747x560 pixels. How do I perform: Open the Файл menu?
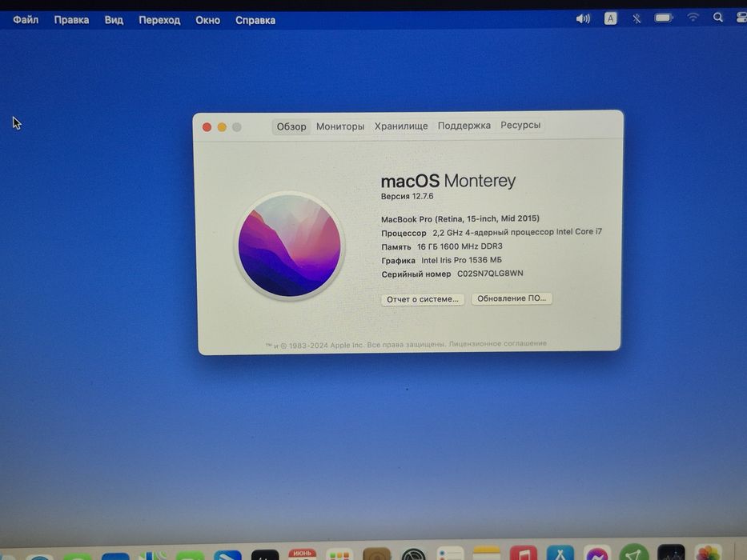coord(26,20)
